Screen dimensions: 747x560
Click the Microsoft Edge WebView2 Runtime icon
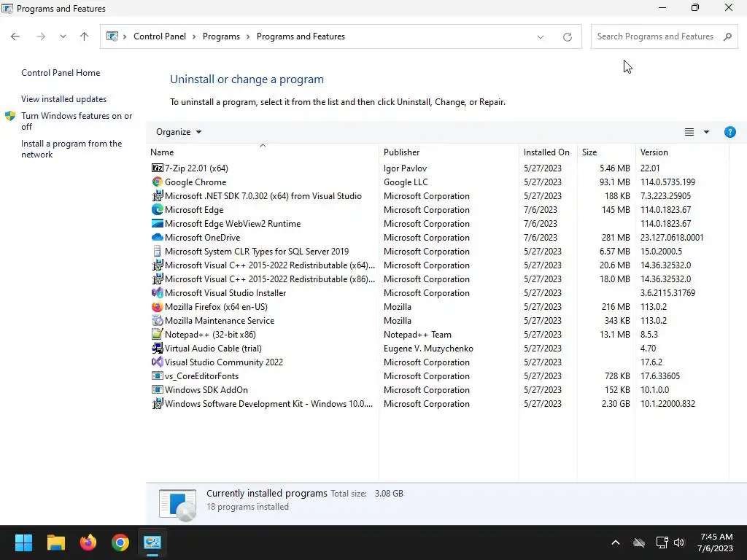pos(158,223)
